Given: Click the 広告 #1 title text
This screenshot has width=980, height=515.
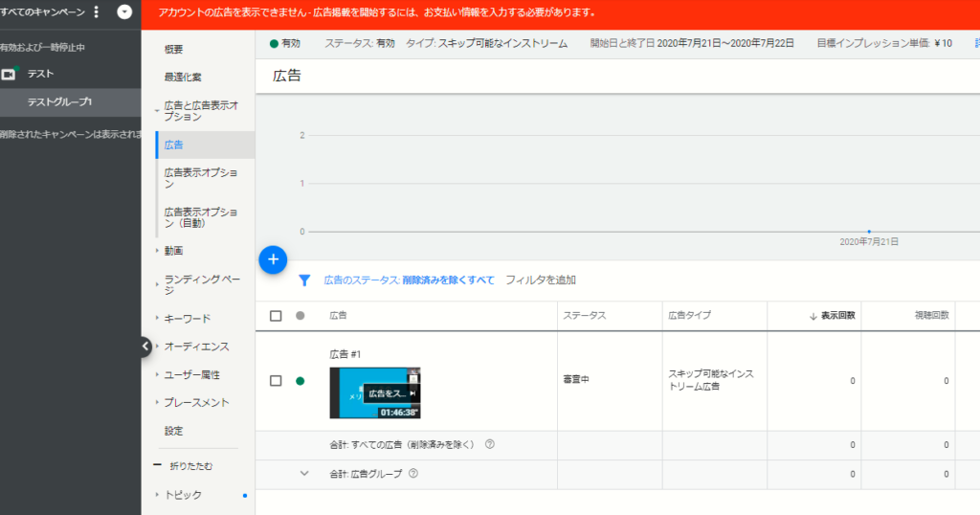Looking at the screenshot, I should [x=345, y=354].
